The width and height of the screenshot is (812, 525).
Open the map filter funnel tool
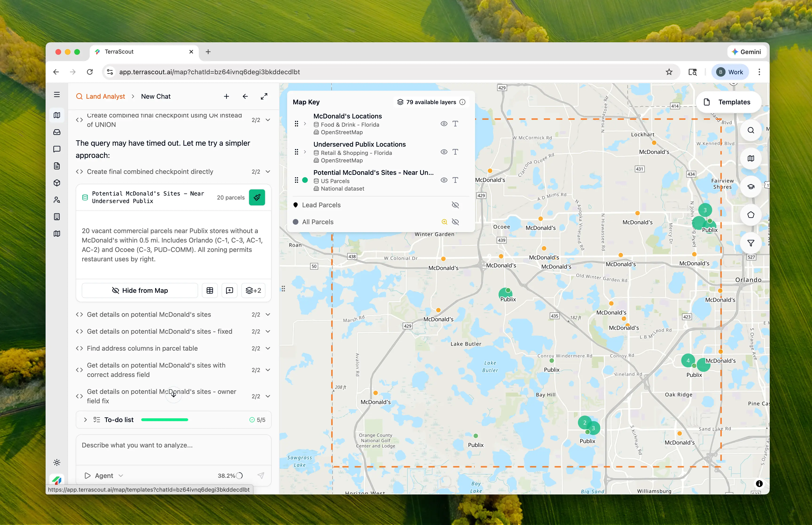(750, 243)
